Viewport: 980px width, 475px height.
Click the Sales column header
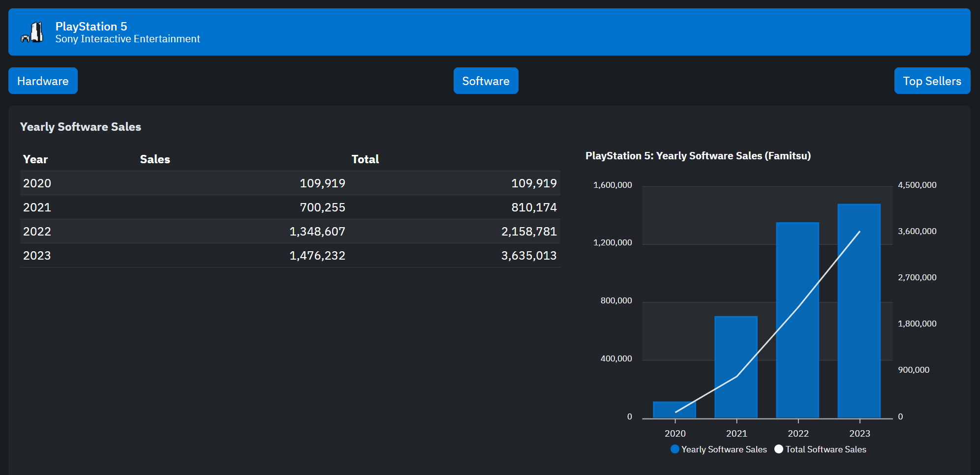pyautogui.click(x=155, y=159)
